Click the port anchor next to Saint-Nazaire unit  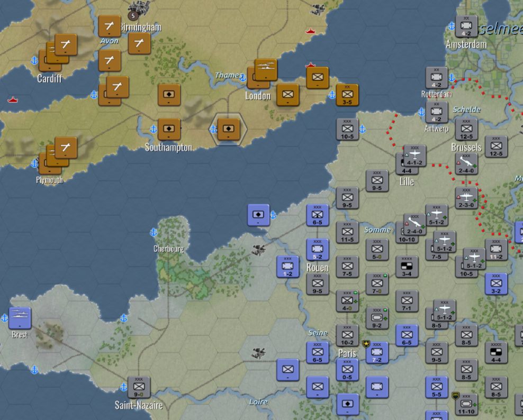123,387
